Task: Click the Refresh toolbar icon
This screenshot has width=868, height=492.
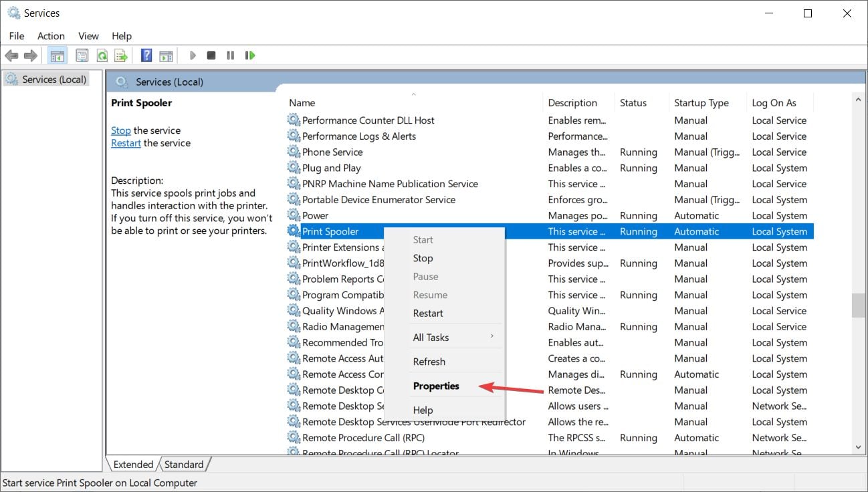Action: point(102,55)
